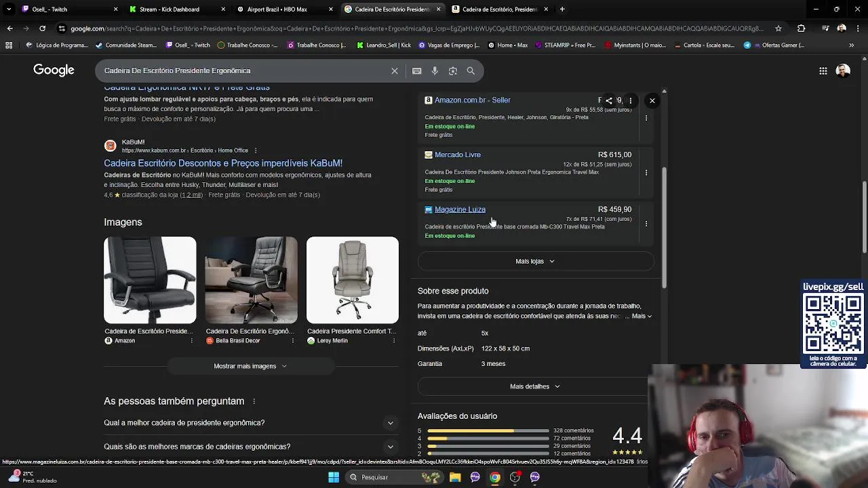Open a new browser tab
Viewport: 868px width, 488px height.
pyautogui.click(x=562, y=9)
